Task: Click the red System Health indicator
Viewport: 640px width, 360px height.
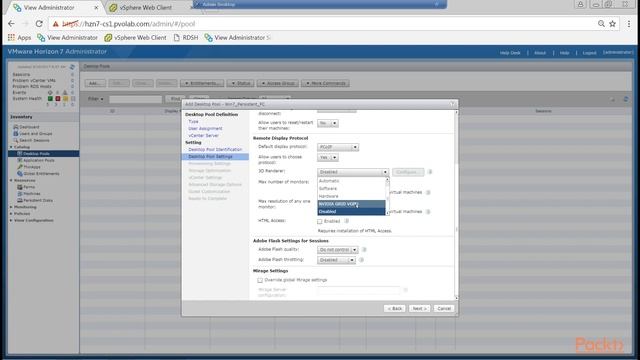Action: pos(58,98)
